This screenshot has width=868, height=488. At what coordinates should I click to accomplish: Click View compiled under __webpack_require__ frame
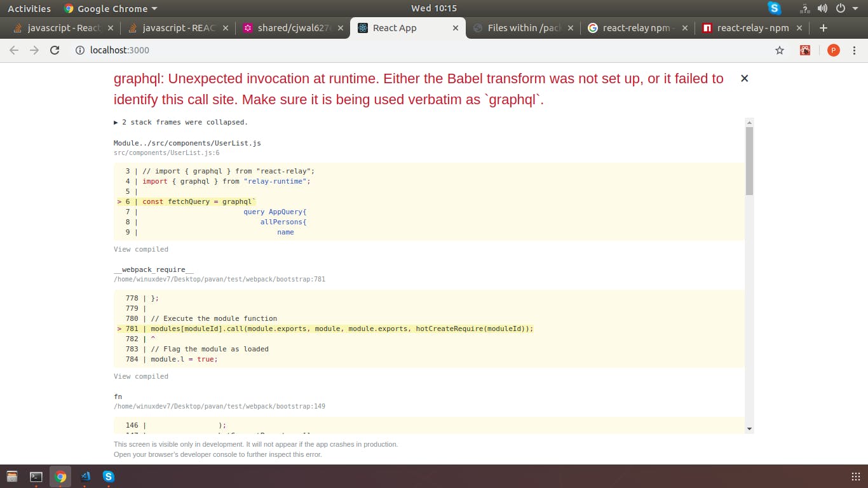pyautogui.click(x=141, y=376)
